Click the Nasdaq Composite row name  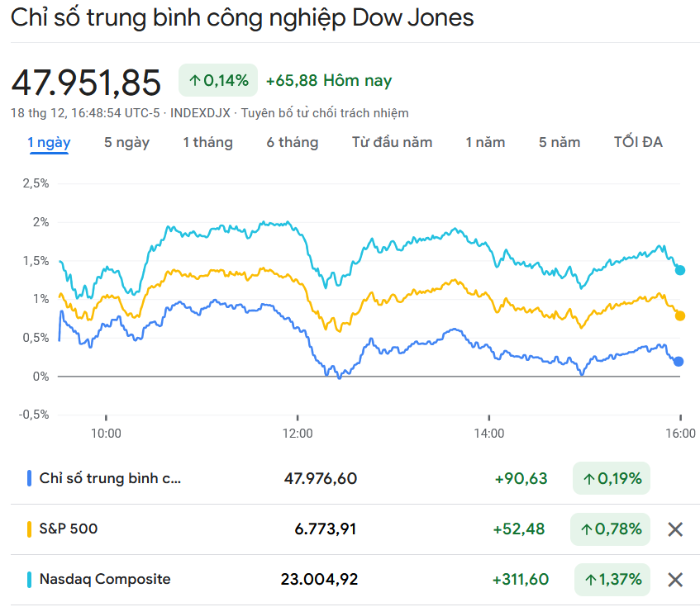click(105, 579)
